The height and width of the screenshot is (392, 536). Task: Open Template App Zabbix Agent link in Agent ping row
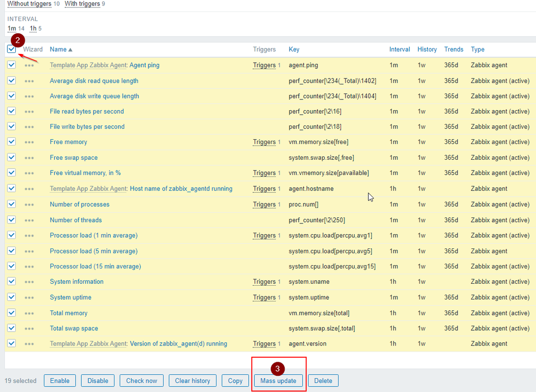(x=88, y=65)
